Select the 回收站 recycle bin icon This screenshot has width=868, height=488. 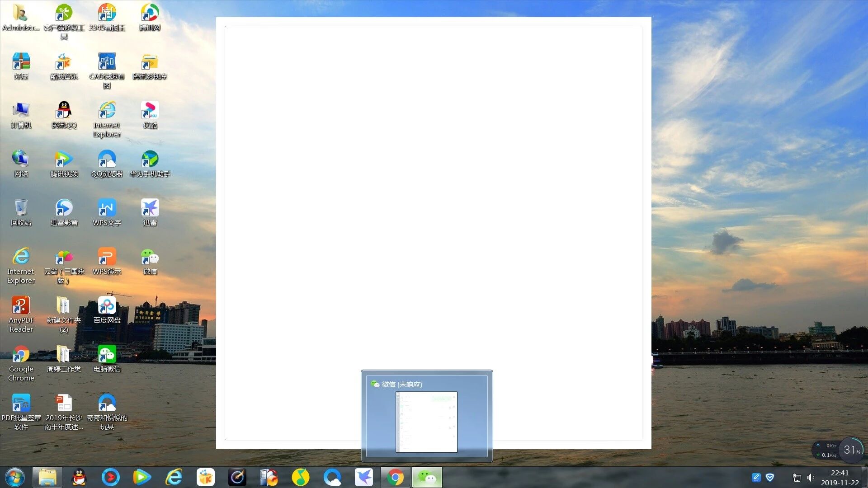(21, 208)
